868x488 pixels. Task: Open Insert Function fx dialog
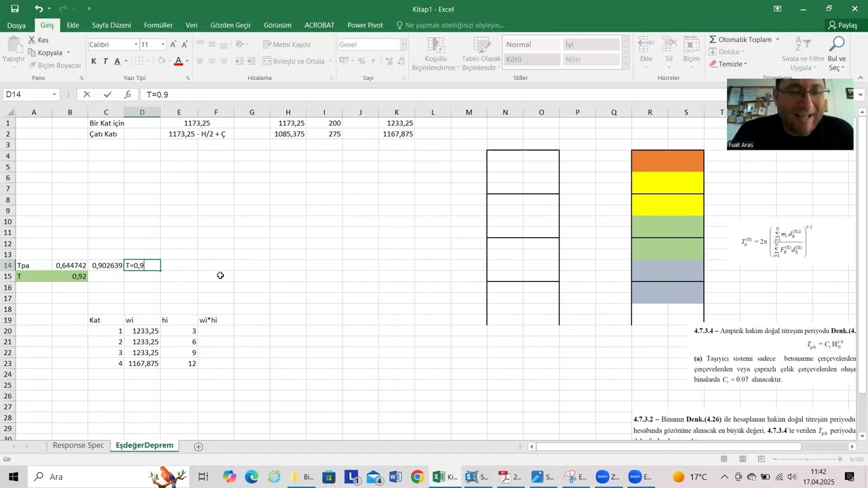[127, 95]
